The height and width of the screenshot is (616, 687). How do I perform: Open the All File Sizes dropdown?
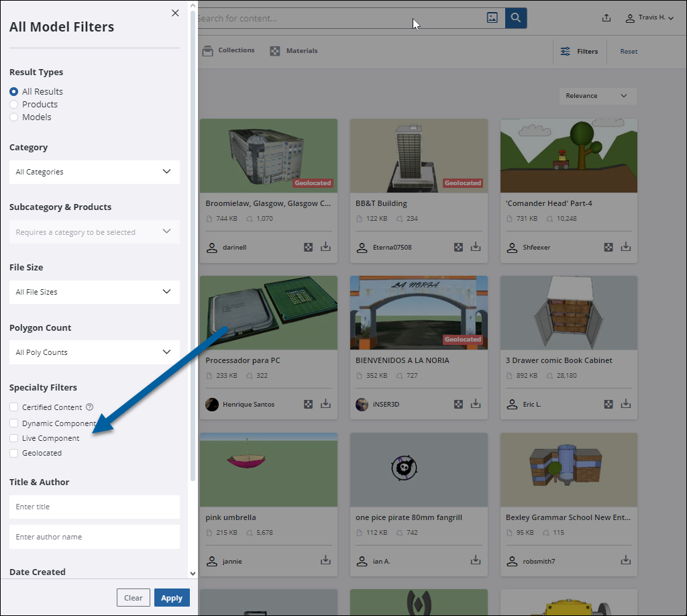94,292
